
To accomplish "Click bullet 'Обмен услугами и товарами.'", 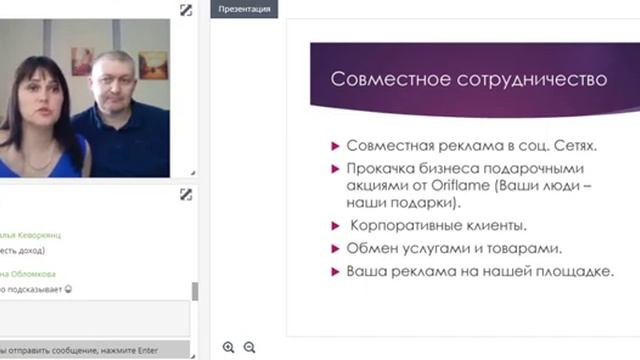I will click(454, 248).
